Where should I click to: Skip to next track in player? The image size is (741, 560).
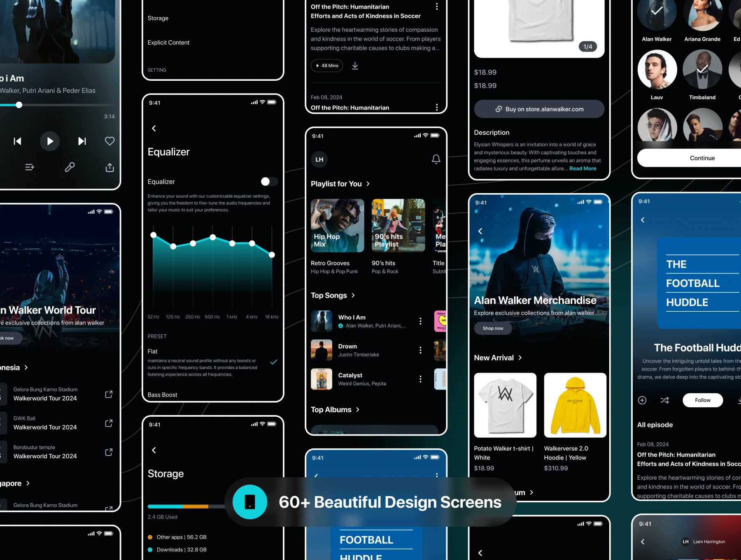(82, 141)
